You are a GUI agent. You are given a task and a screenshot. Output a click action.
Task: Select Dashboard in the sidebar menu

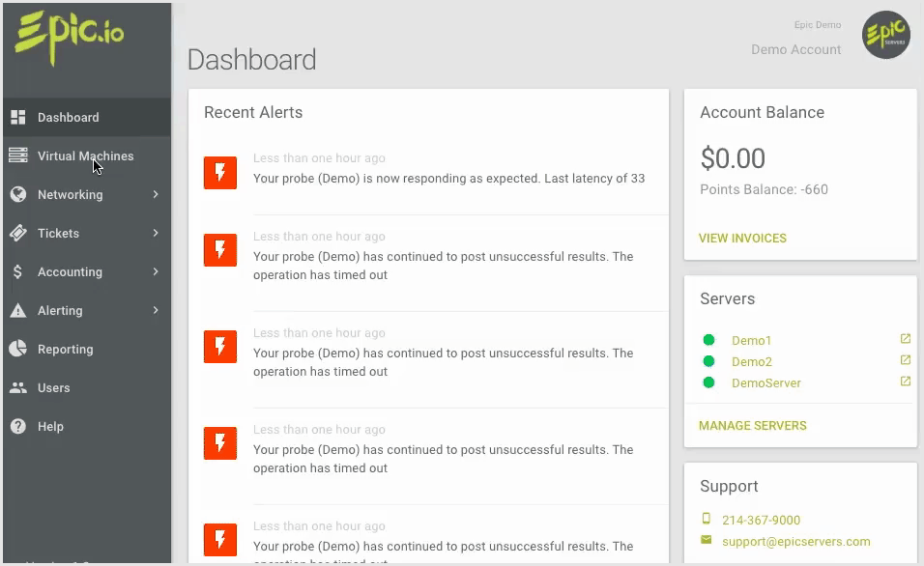68,117
